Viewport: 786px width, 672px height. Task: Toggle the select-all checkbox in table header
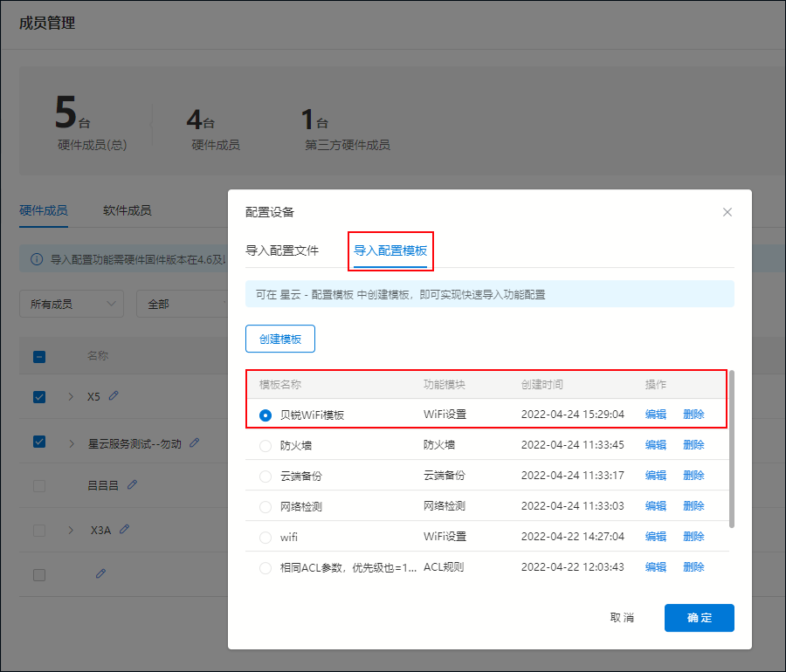[39, 356]
